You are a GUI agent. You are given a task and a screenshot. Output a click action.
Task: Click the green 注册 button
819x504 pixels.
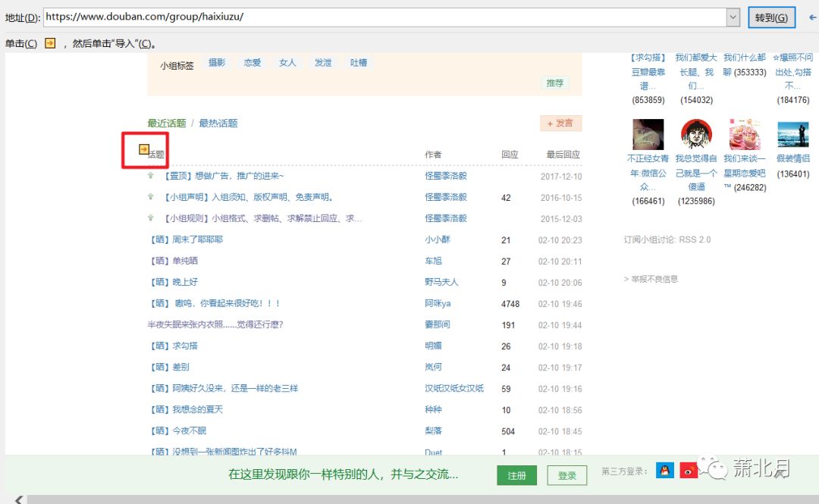click(516, 475)
